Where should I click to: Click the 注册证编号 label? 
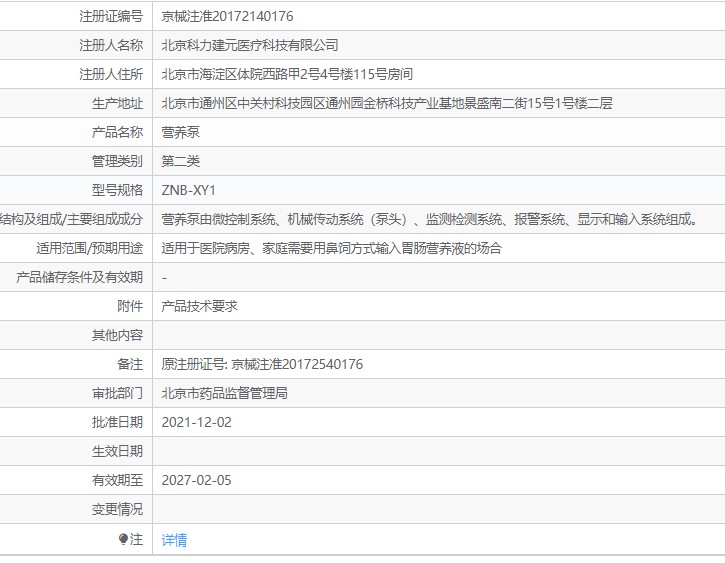click(111, 16)
